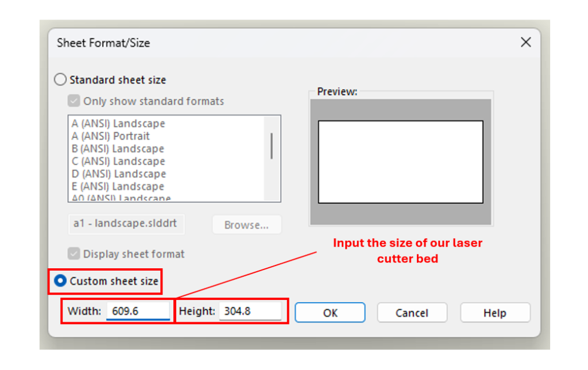Open the Help dialog
Viewport: 588px width, 370px height.
[x=494, y=313]
